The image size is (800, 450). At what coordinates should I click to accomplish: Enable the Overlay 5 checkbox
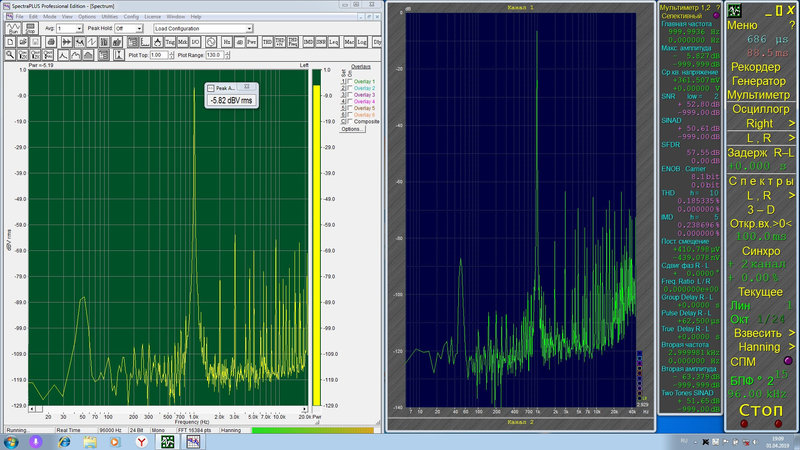click(x=349, y=108)
